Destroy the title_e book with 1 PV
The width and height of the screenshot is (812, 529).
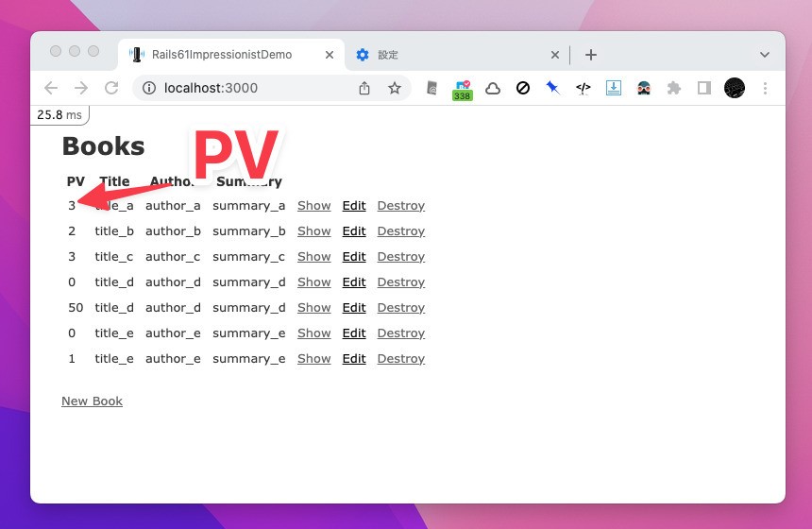401,358
